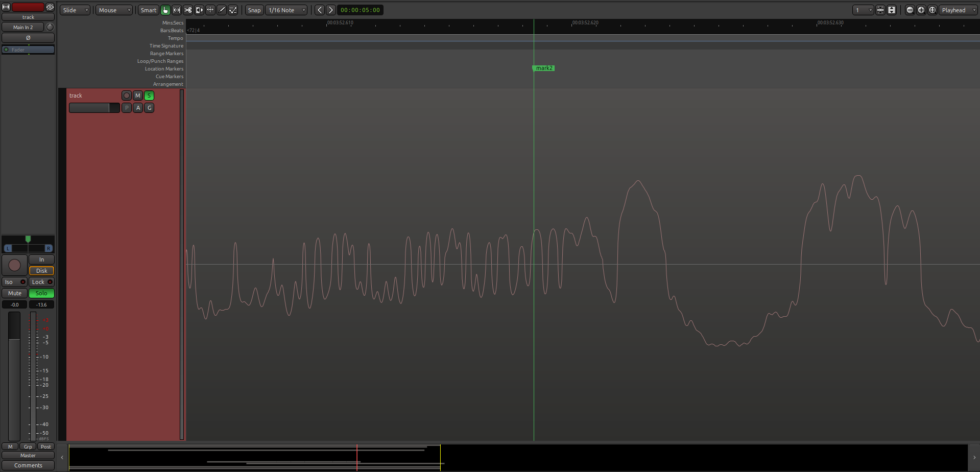Select the Grab mode hand tool
Screen dimensions: 980x472
coord(165,10)
